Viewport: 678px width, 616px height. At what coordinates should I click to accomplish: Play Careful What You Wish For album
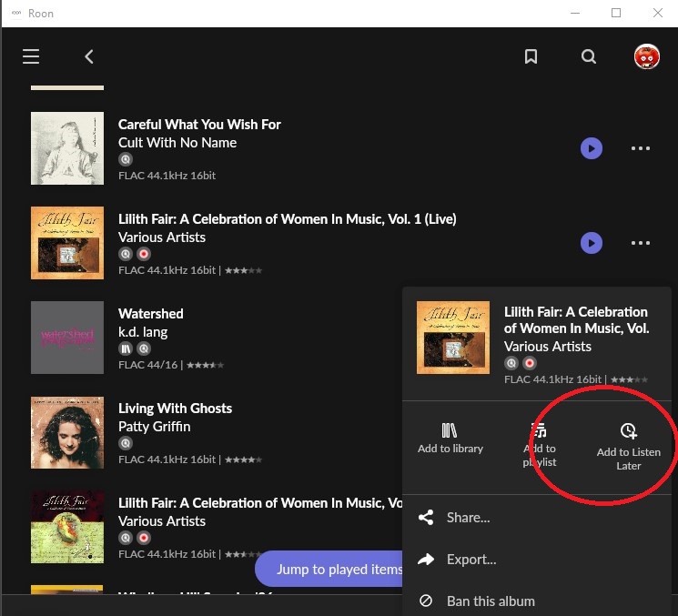coord(591,148)
